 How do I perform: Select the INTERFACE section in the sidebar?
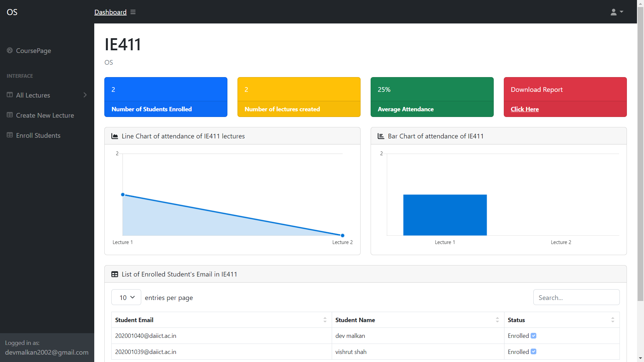[x=19, y=76]
